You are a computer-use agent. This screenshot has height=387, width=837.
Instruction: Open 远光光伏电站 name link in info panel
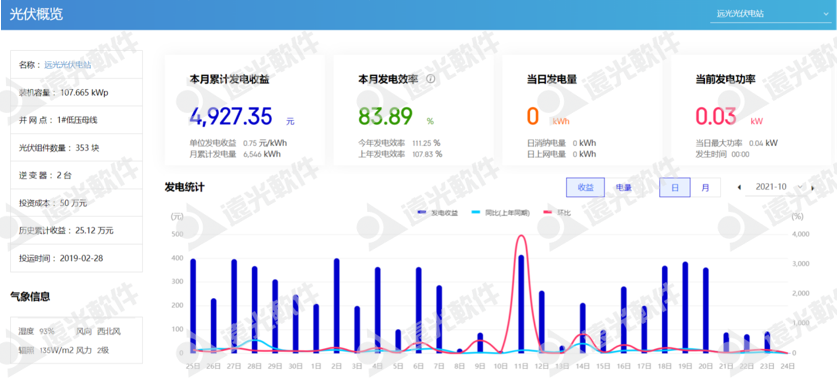pos(67,65)
